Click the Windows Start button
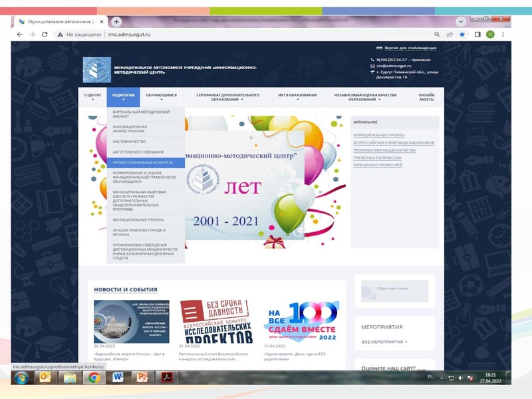The width and height of the screenshot is (532, 399). click(21, 377)
